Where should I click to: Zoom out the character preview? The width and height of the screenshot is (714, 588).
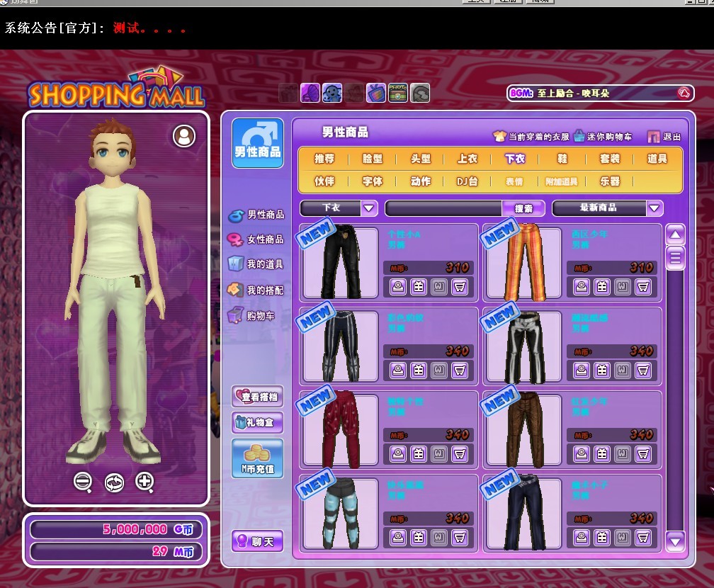coord(83,482)
